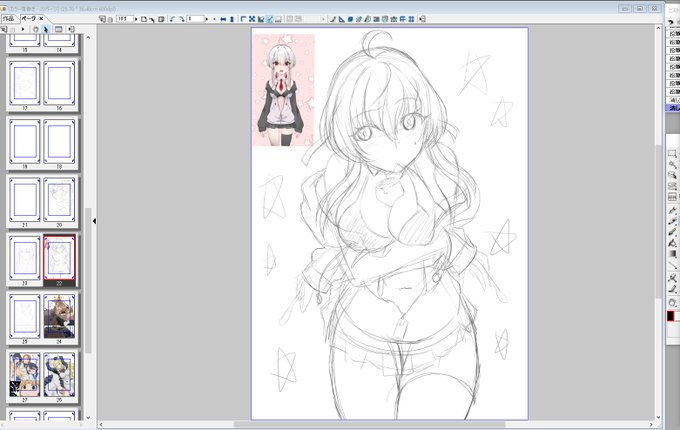Switch to the 作品 tab

pos(9,19)
